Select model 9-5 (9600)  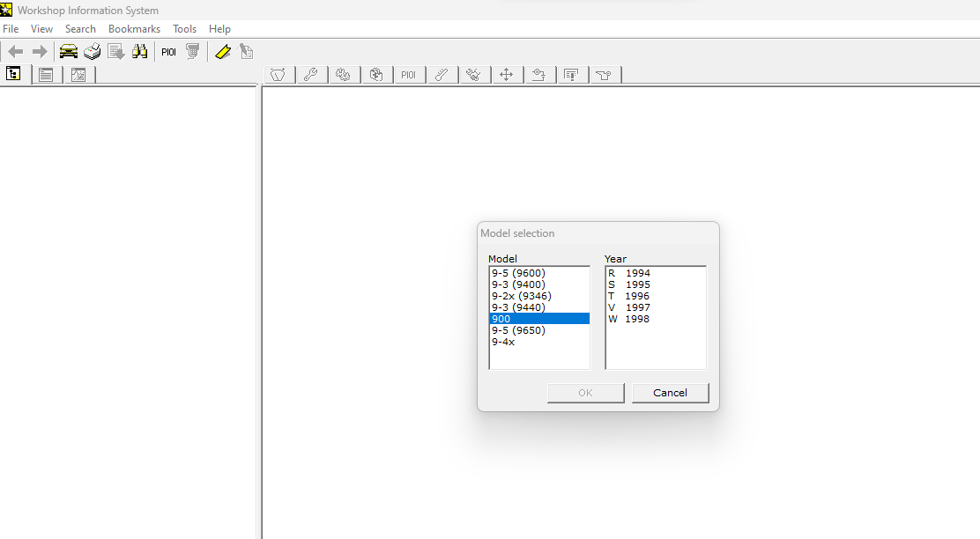[x=518, y=273]
